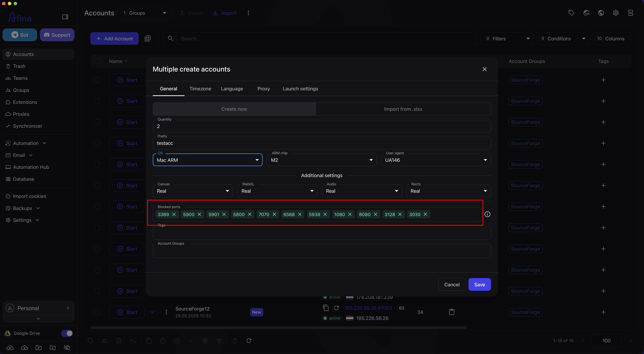644x354 pixels.
Task: Open Proxies in the sidebar
Action: (39, 114)
